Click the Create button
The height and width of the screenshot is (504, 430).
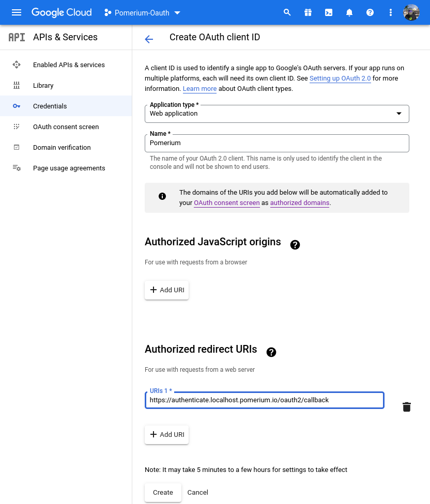(x=163, y=492)
